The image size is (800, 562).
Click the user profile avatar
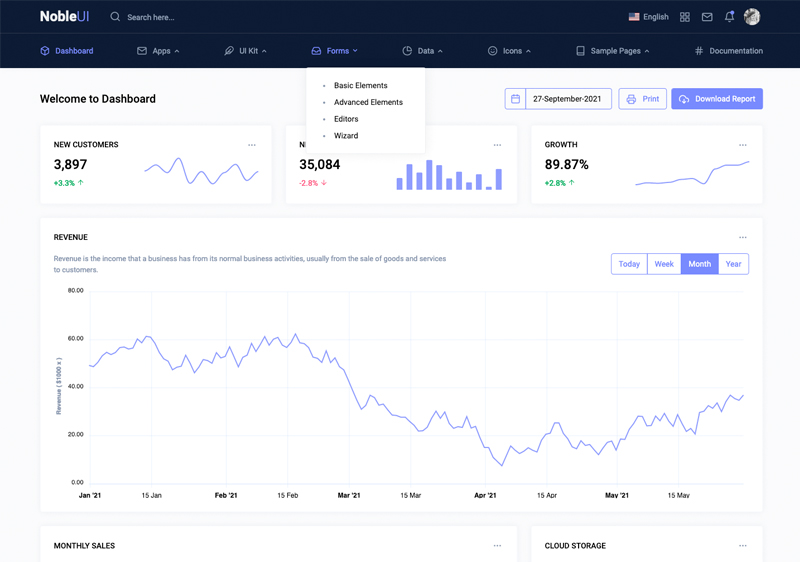click(752, 17)
